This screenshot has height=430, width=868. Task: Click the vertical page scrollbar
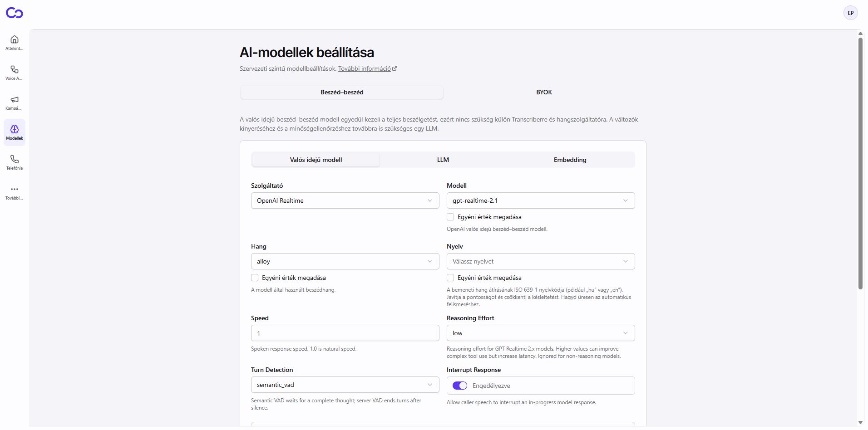tap(860, 163)
